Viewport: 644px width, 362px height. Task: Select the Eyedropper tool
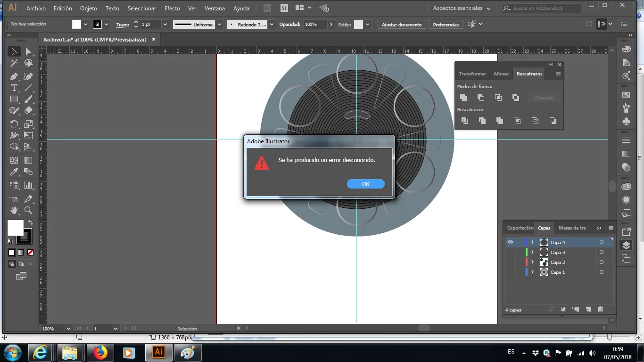pos(14,172)
